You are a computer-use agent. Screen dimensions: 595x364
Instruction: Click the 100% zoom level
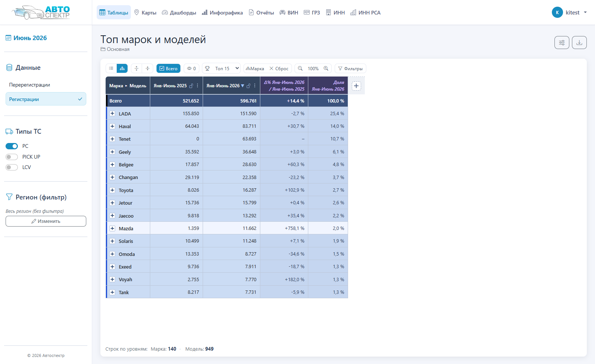click(x=313, y=68)
